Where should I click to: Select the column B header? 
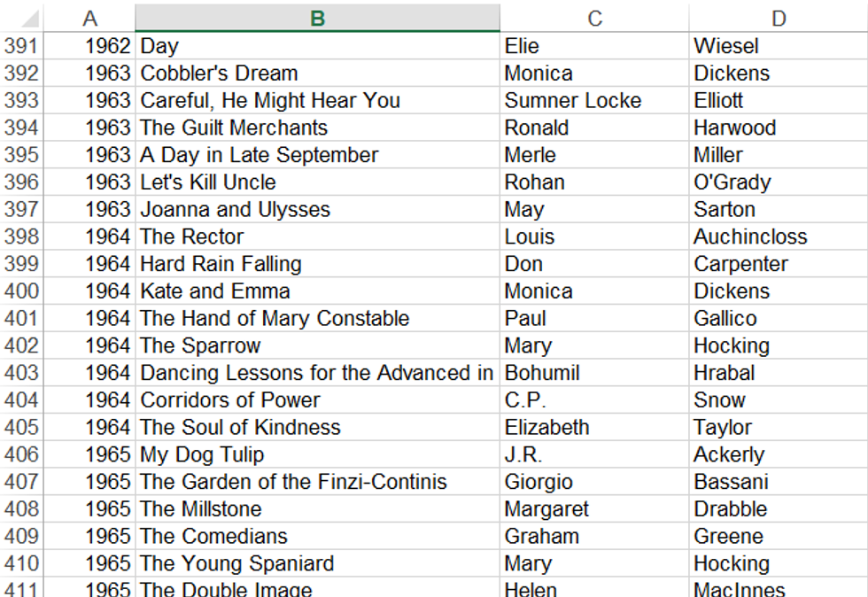pyautogui.click(x=317, y=18)
